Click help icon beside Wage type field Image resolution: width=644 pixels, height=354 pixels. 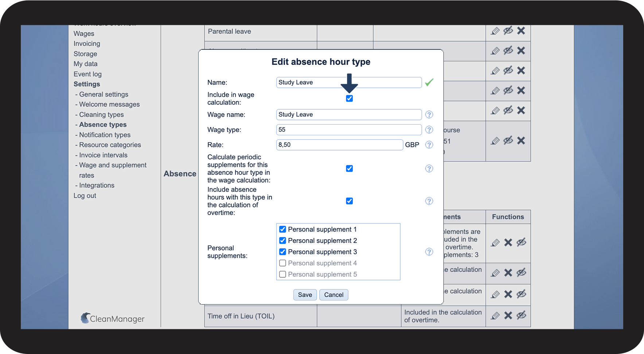[429, 130]
